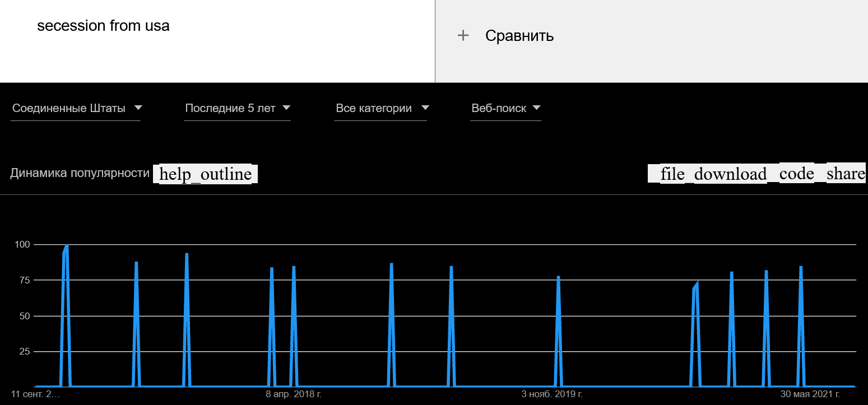
Task: Open the Соединенные Штаты region dropdown
Action: point(76,109)
